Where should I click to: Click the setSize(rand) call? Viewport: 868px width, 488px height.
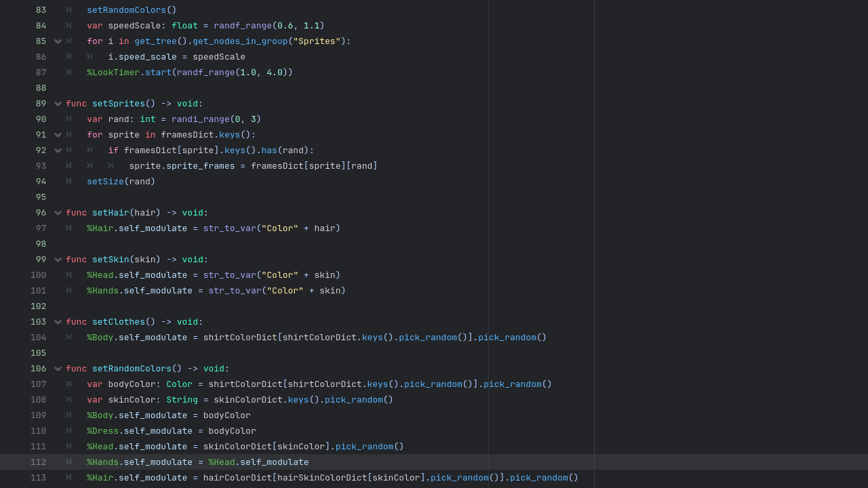point(121,182)
